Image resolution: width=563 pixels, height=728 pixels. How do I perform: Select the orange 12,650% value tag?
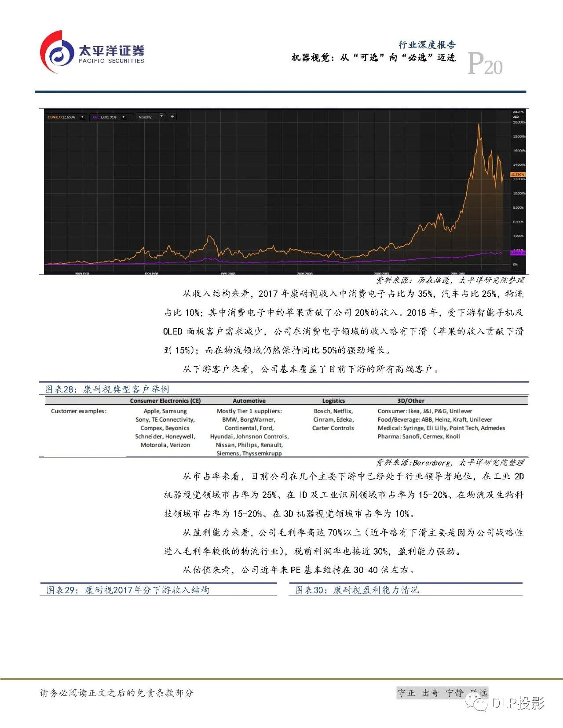tap(518, 175)
